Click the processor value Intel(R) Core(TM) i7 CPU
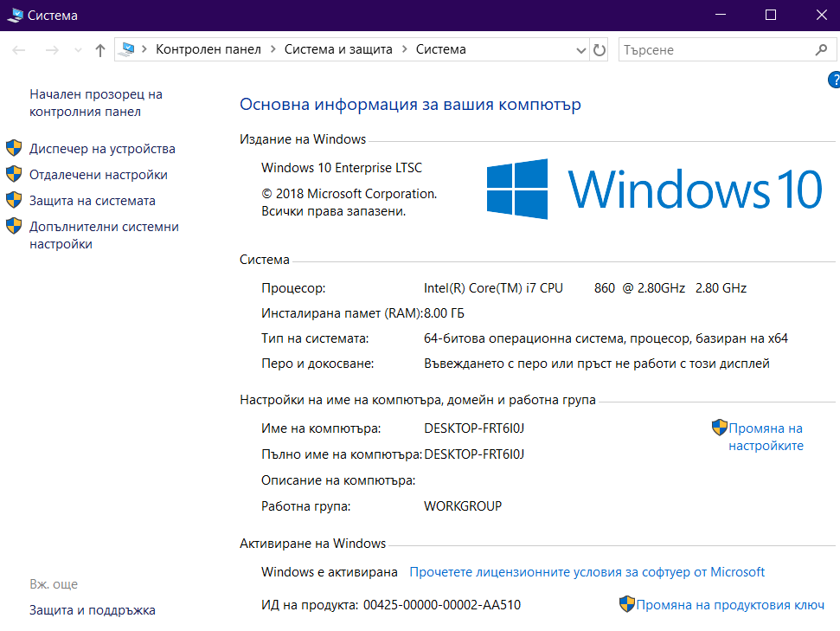 click(493, 288)
